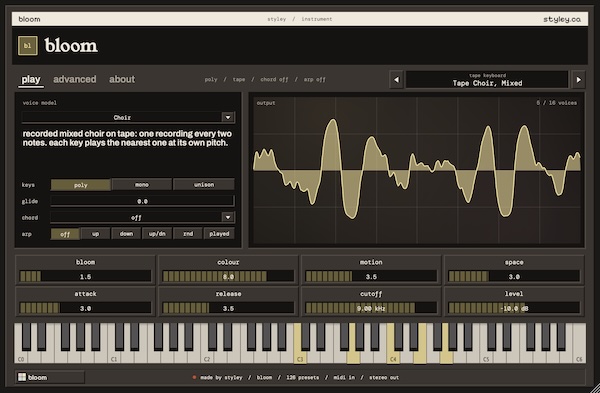Screen dimensions: 600x393
Task: Switch to the about tab
Action: click(x=122, y=79)
